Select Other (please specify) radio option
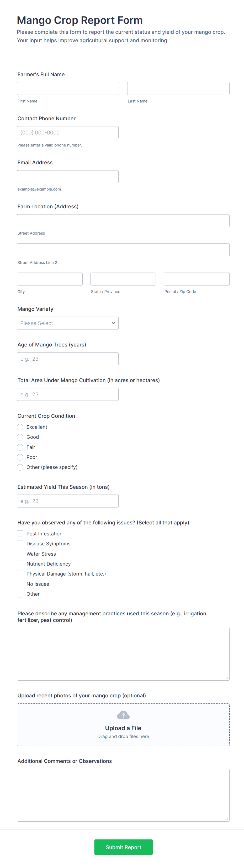The width and height of the screenshot is (244, 868). coord(20,467)
